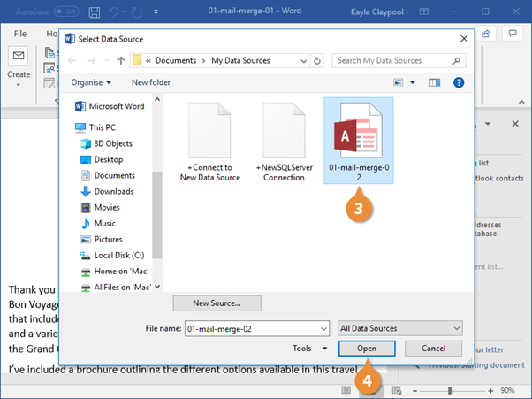532x399 pixels.
Task: Open Movies in the sidebar
Action: click(101, 208)
